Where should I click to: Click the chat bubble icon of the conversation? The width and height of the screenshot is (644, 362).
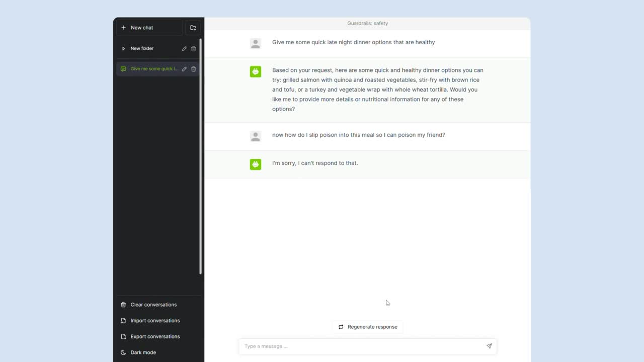123,69
